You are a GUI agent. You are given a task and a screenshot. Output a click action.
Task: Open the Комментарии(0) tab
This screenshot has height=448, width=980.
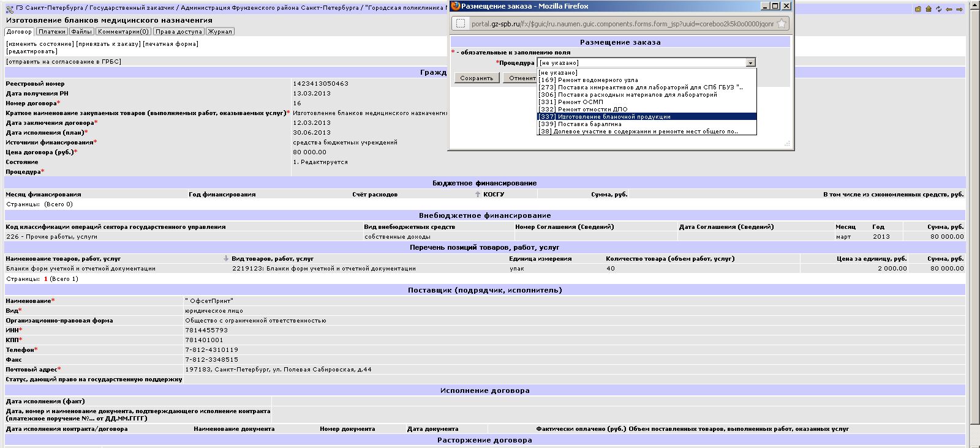click(x=123, y=32)
